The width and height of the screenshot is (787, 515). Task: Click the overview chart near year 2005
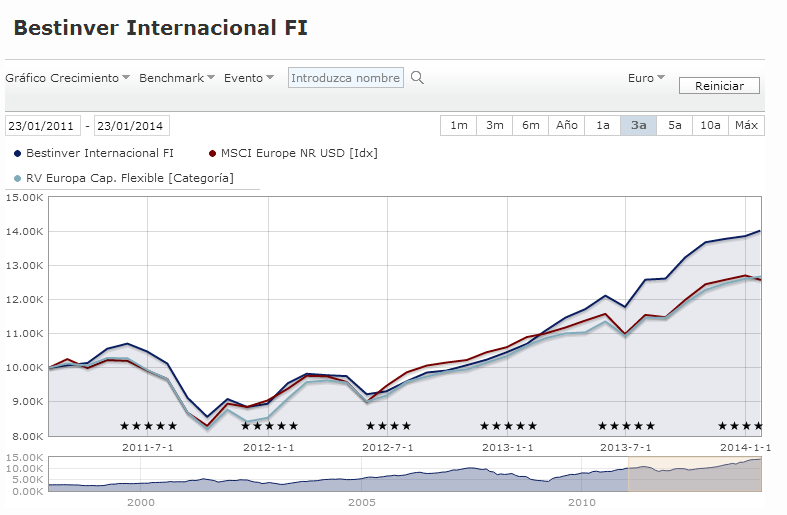(362, 474)
